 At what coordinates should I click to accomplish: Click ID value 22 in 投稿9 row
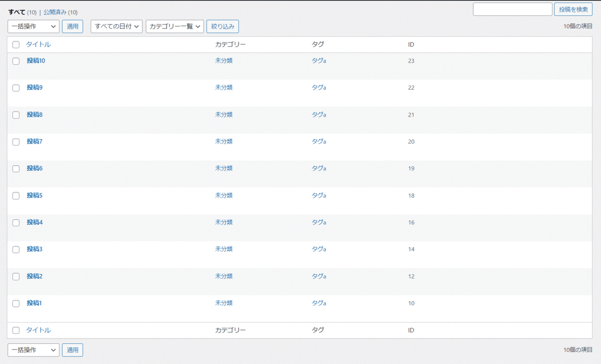(x=411, y=88)
